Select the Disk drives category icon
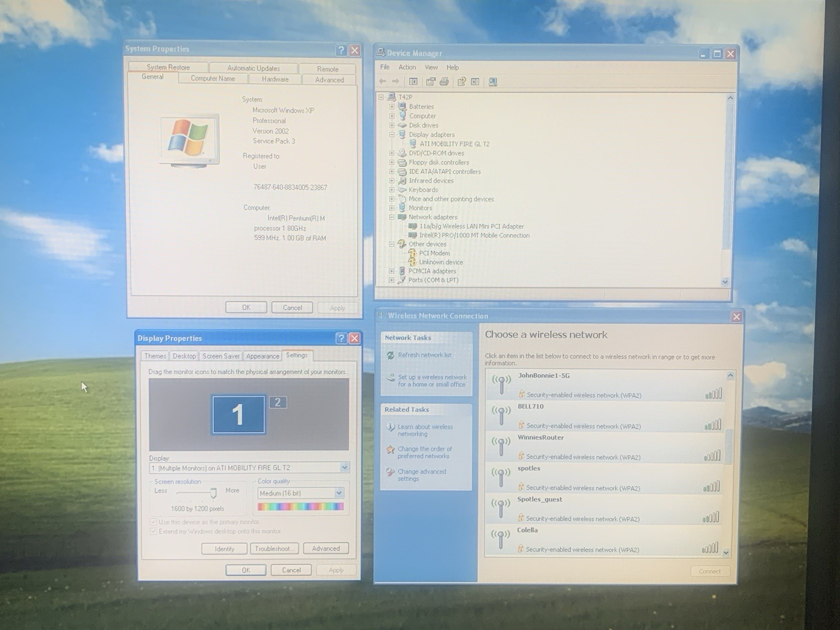840x630 pixels. click(402, 125)
